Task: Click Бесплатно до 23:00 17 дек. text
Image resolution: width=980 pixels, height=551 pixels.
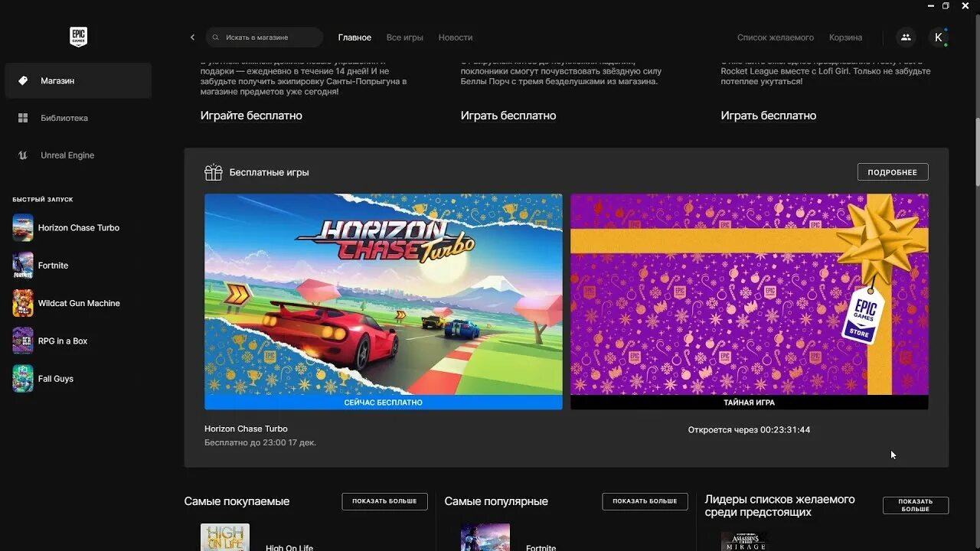Action: click(x=260, y=442)
